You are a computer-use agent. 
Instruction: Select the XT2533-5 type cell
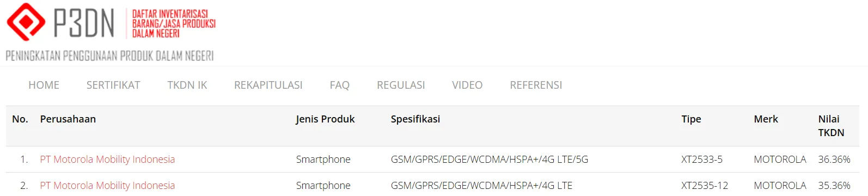(x=702, y=160)
